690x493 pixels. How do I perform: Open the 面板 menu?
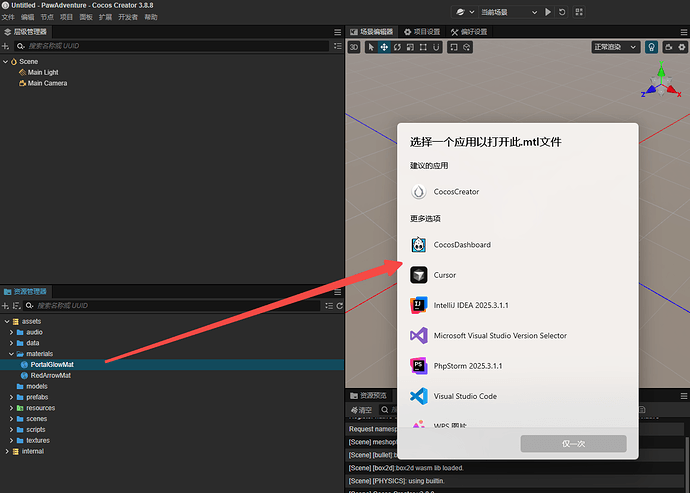coord(86,17)
